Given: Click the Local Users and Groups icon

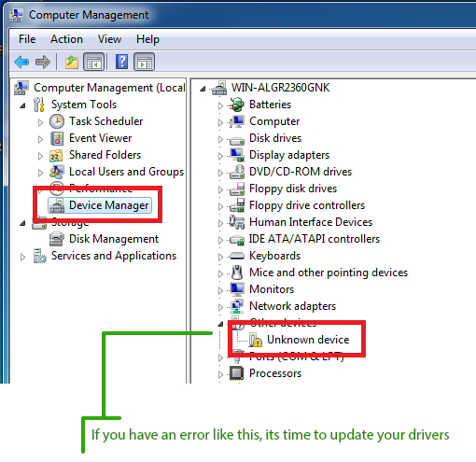Looking at the screenshot, I should [57, 172].
